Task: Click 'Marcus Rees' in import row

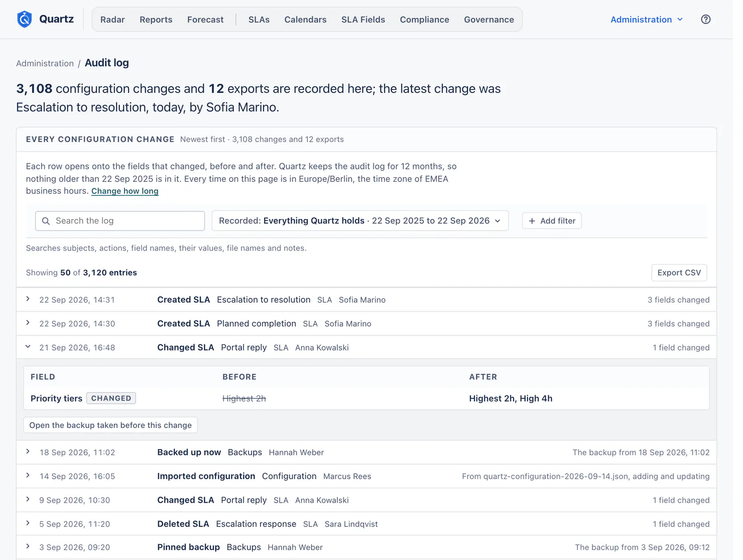Action: click(x=347, y=476)
